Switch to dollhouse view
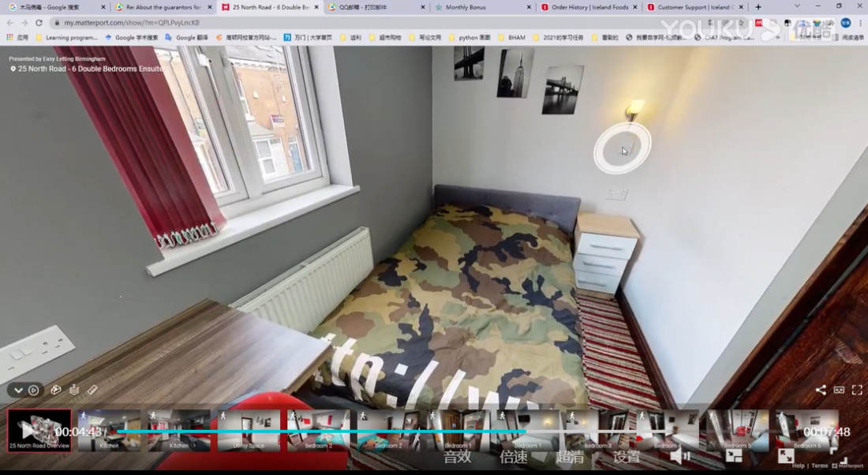Screen dimensions: 868x475 [56, 390]
